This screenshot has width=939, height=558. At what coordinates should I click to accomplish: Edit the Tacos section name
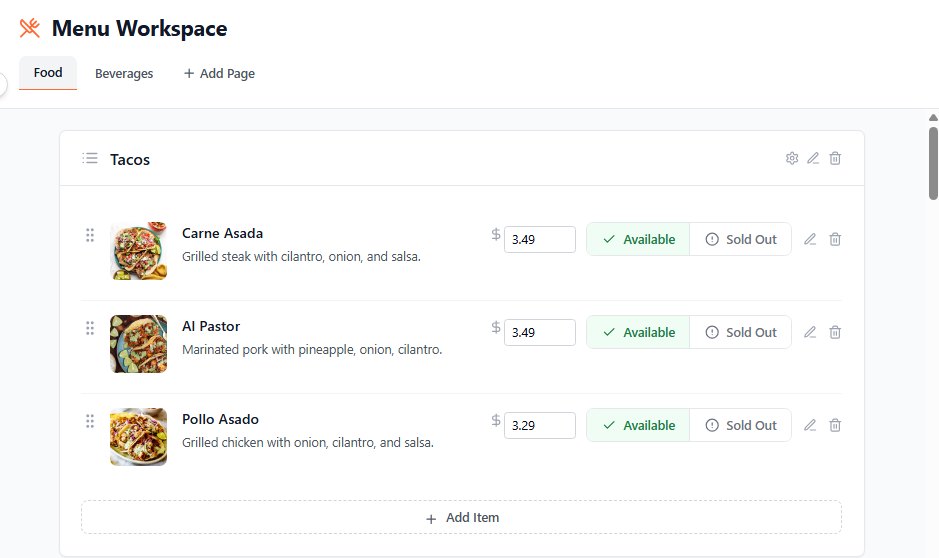click(813, 158)
